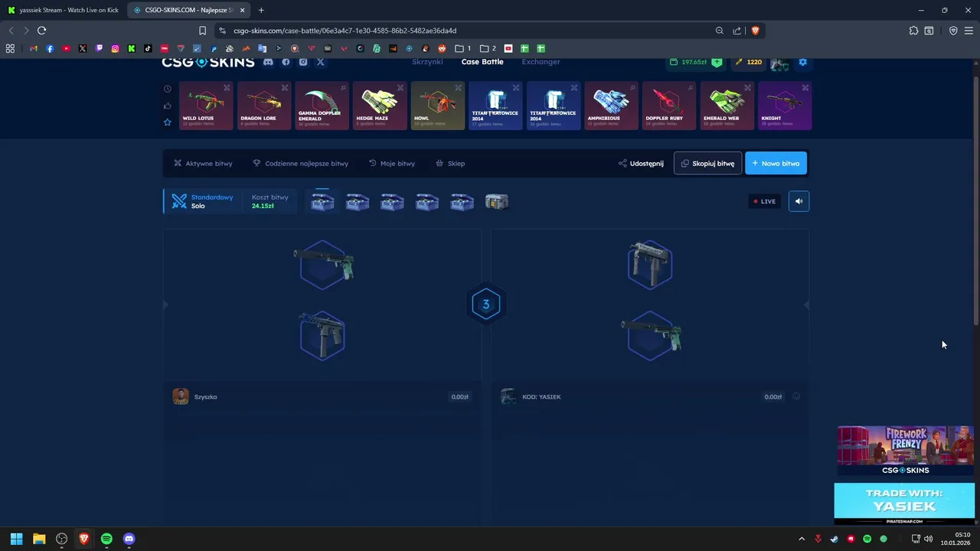Click the info icon next to KOD: YASIEK total
Viewport: 980px width, 551px height.
(796, 396)
